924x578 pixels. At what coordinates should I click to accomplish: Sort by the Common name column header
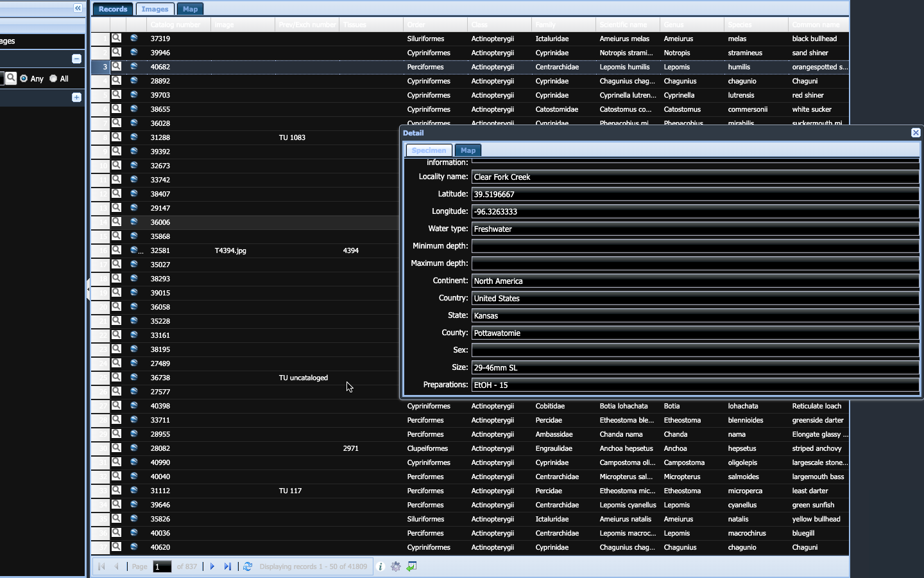(819, 25)
